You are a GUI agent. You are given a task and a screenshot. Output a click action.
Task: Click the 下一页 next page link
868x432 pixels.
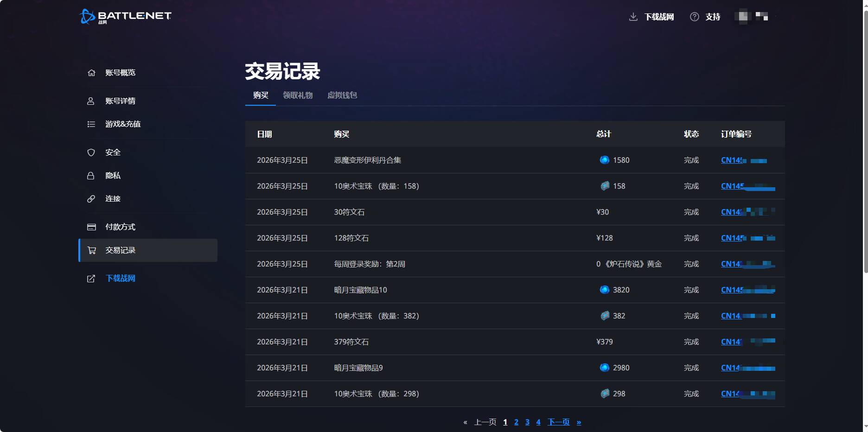[x=558, y=422]
